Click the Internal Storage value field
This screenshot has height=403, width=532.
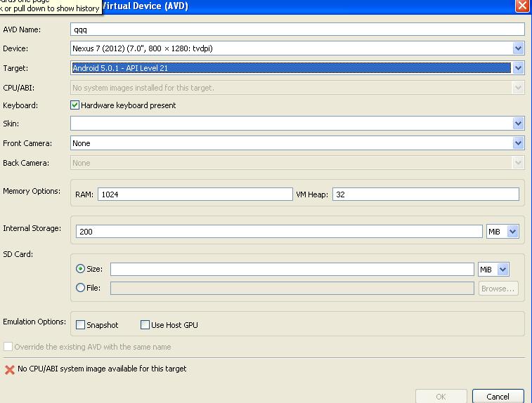[x=279, y=232]
